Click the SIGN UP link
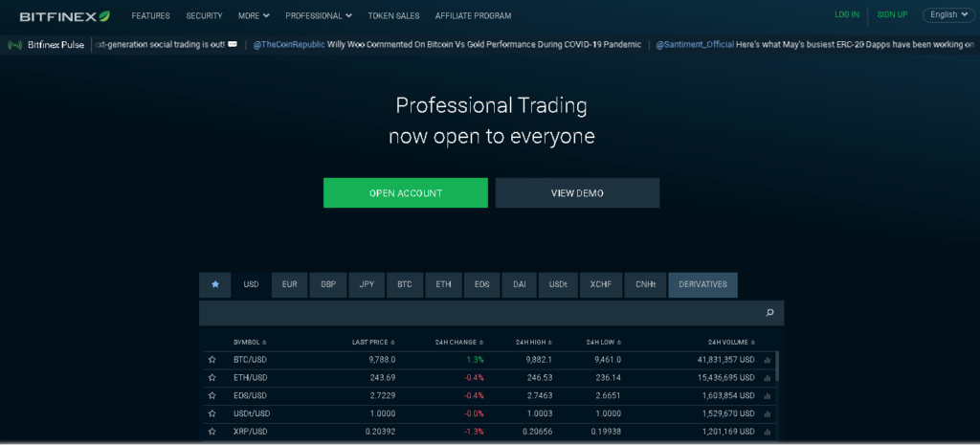This screenshot has height=445, width=980. (893, 14)
